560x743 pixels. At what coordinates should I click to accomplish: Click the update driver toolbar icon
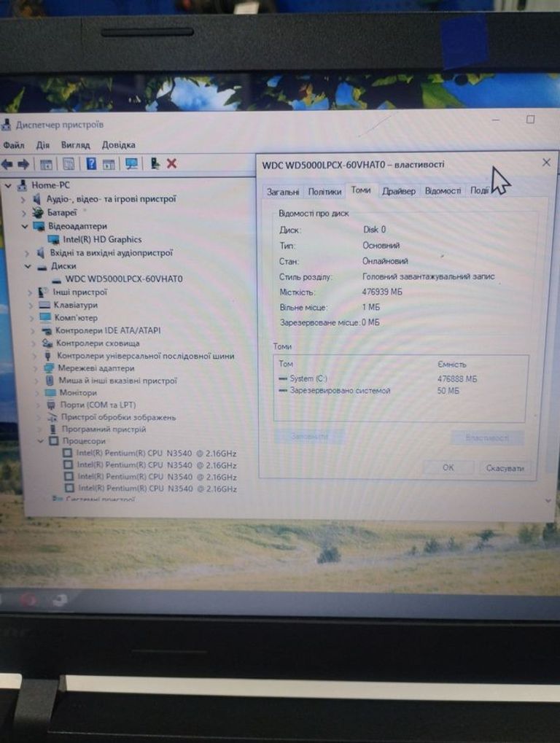tap(155, 163)
